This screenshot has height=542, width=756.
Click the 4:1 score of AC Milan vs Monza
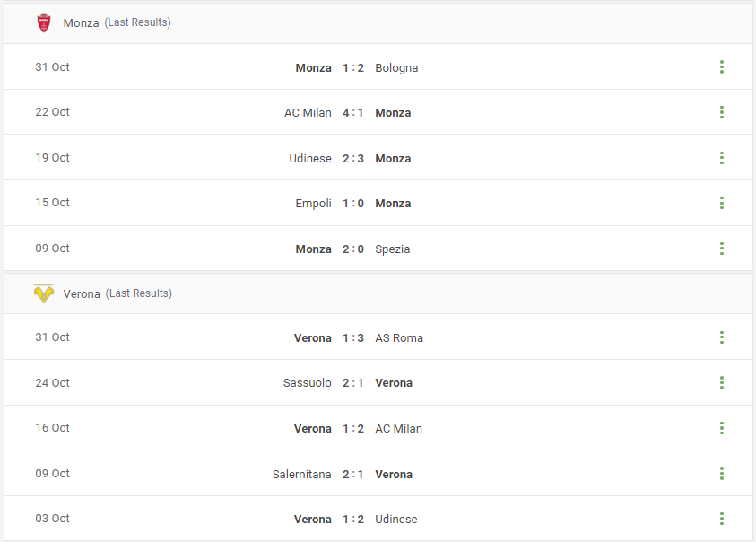(x=353, y=112)
